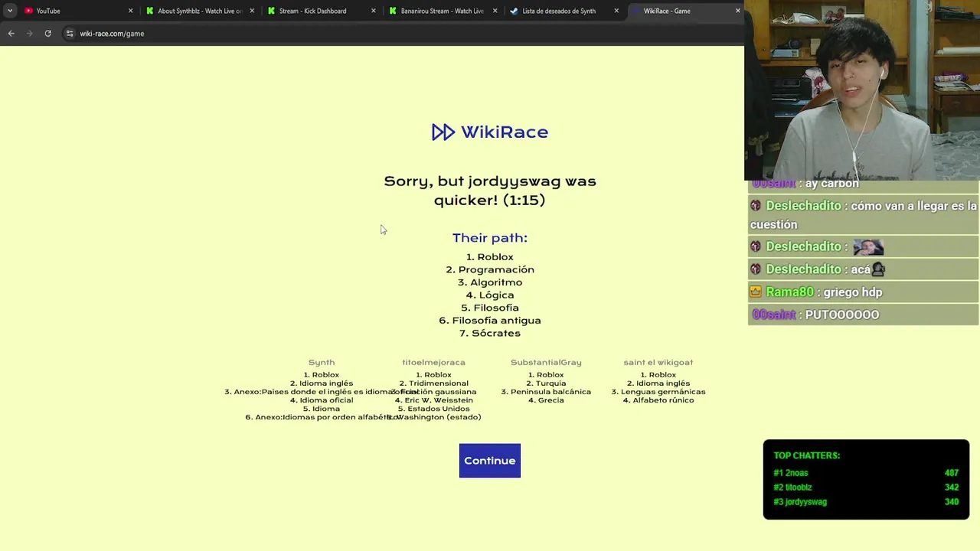
Task: Click '3. Península balcánica' entry
Action: point(546,392)
